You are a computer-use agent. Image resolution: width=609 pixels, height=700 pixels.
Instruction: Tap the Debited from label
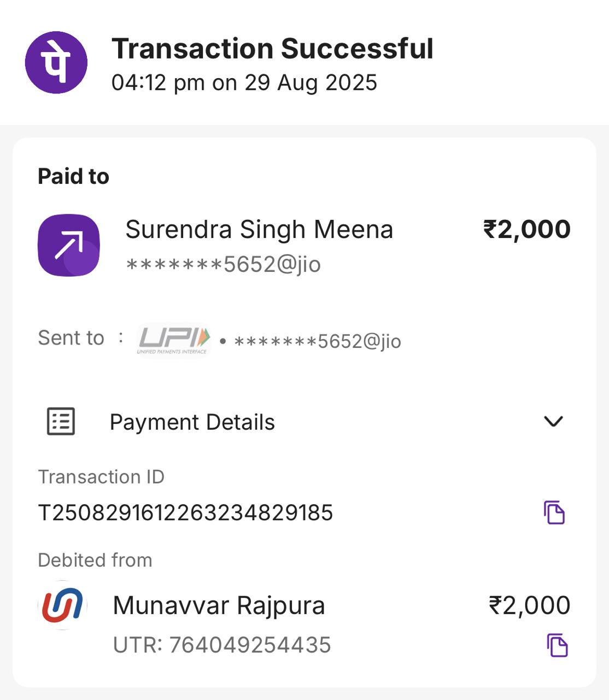(x=95, y=560)
